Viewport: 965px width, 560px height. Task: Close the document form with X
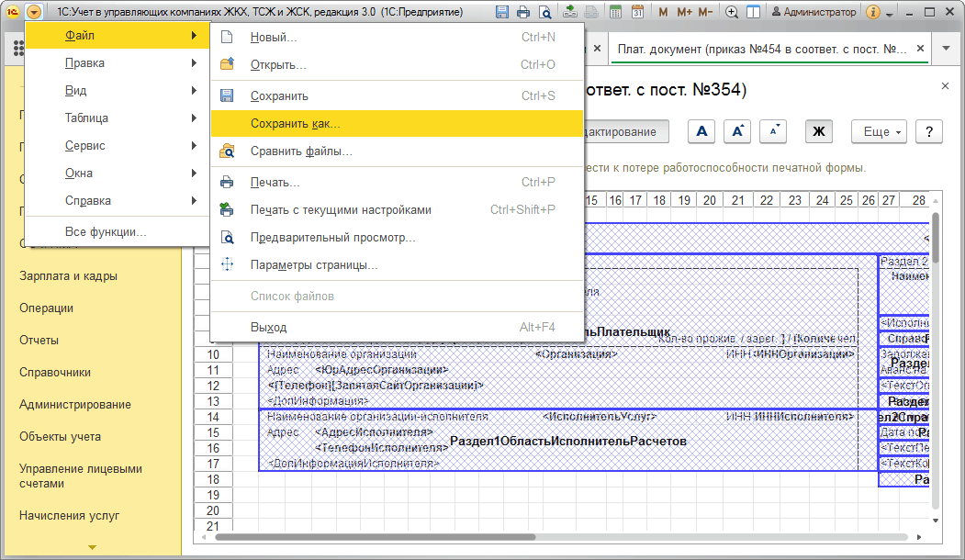pos(946,86)
